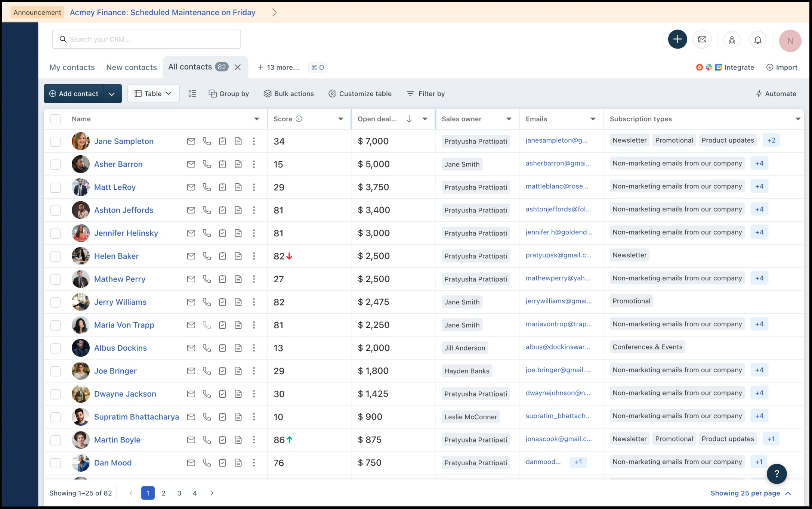This screenshot has height=509, width=812.
Task: Click the email icon in Jane Sampleton's row
Action: [191, 141]
